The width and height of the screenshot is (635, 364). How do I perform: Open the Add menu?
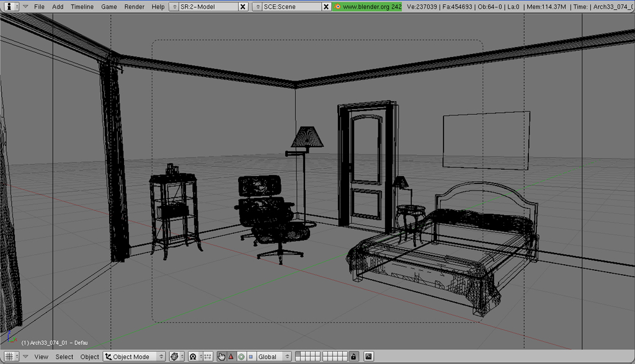(58, 6)
